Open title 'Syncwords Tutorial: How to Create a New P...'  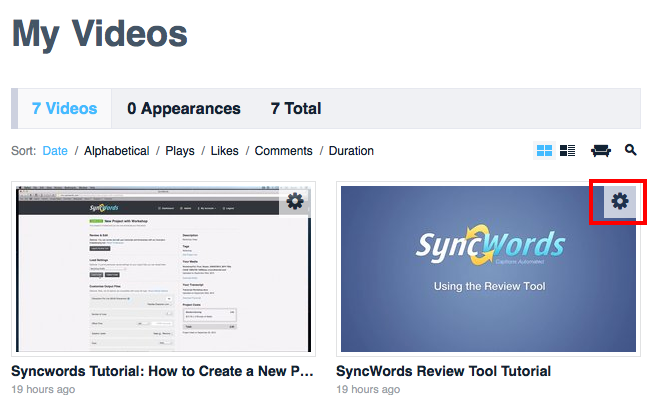162,371
